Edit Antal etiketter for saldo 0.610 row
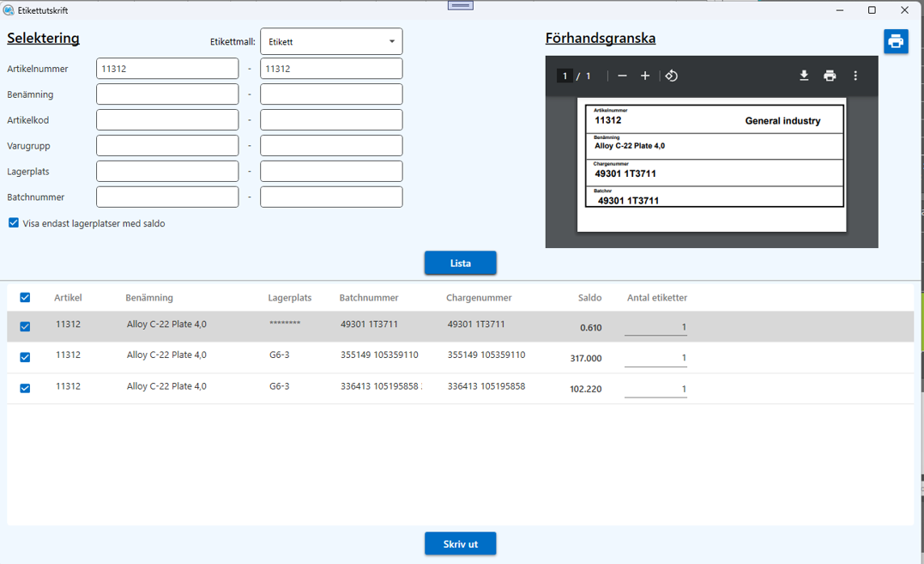 click(656, 327)
